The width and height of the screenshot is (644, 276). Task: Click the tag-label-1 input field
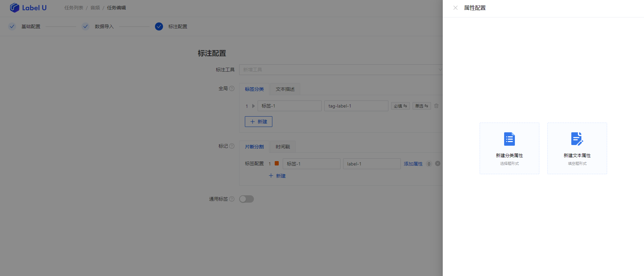[x=356, y=106]
